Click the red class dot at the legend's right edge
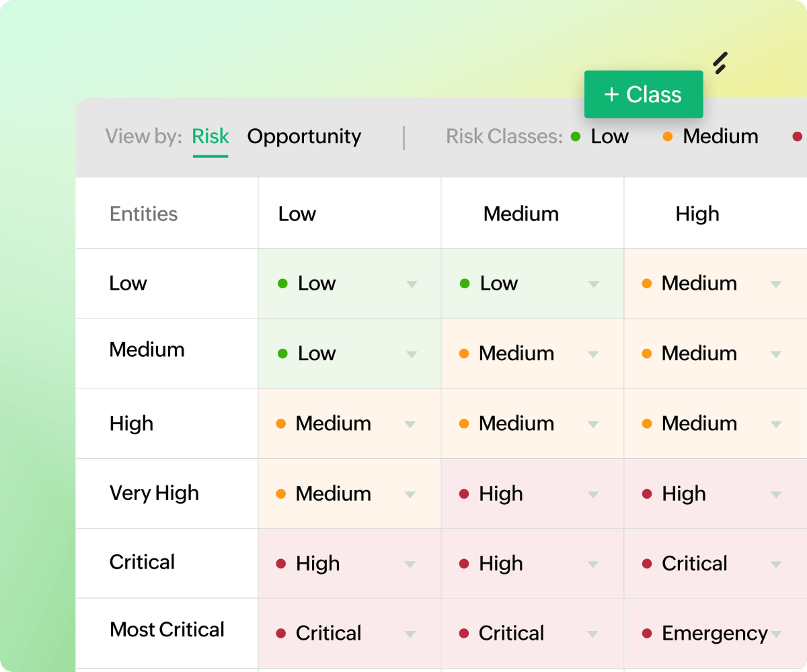The height and width of the screenshot is (672, 807). [798, 136]
